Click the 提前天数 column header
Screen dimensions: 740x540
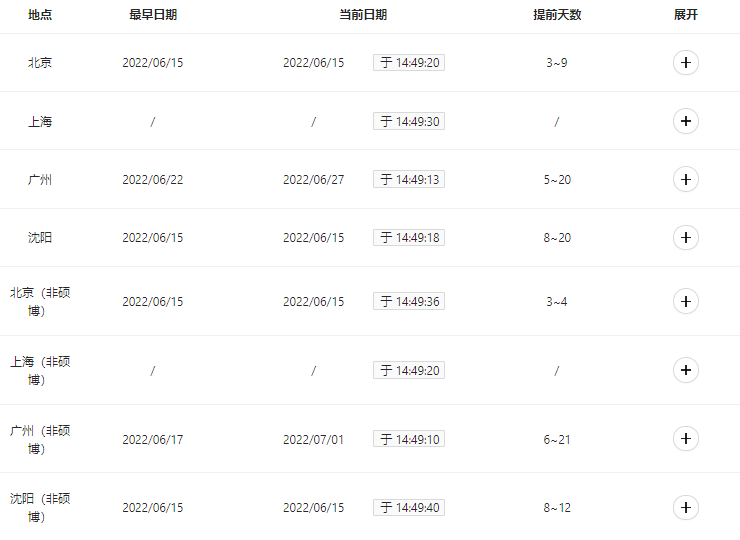coord(557,15)
